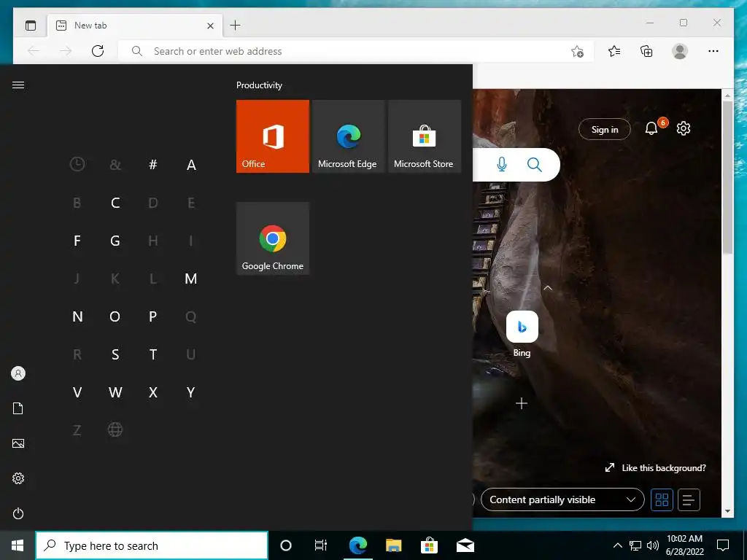Screen dimensions: 747x560
Task: Jump to recently added clock icon
Action: click(x=77, y=164)
